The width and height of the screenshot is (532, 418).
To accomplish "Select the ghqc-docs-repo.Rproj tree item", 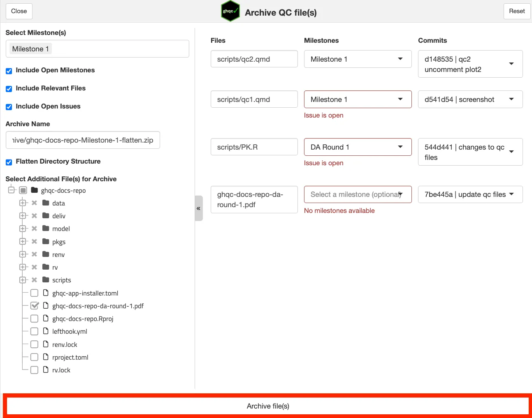I will (x=83, y=319).
